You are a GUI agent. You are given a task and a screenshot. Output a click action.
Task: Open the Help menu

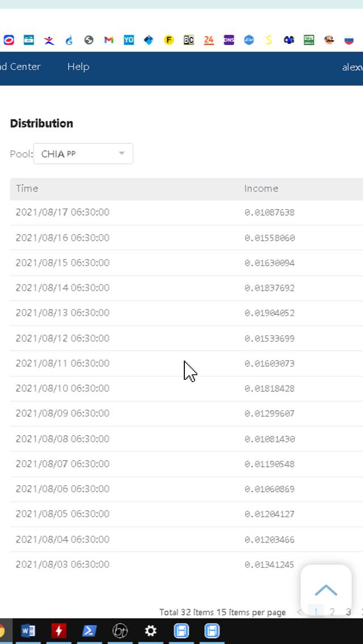coord(78,66)
